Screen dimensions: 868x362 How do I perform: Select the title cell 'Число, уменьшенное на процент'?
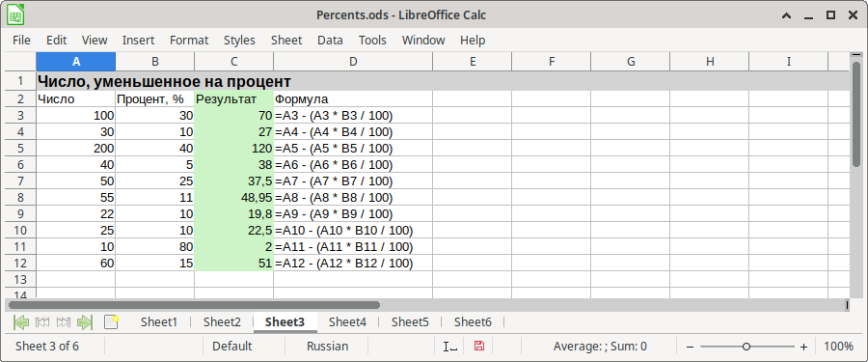tap(164, 81)
